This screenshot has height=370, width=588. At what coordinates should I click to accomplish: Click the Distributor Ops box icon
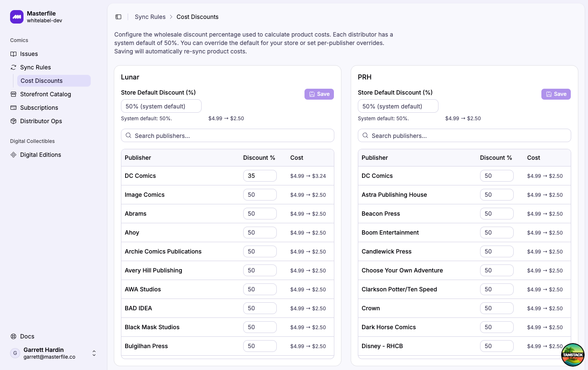coord(13,121)
